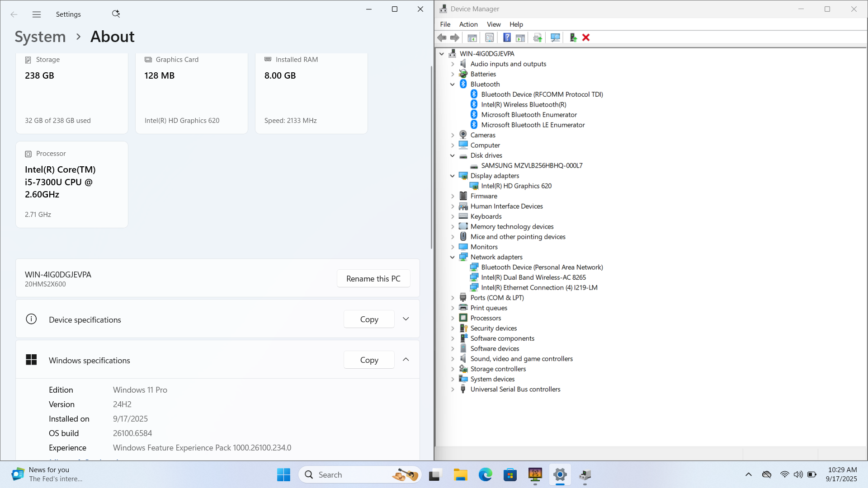Expand Device specifications section chevron
Image resolution: width=868 pixels, height=488 pixels.
pyautogui.click(x=406, y=319)
